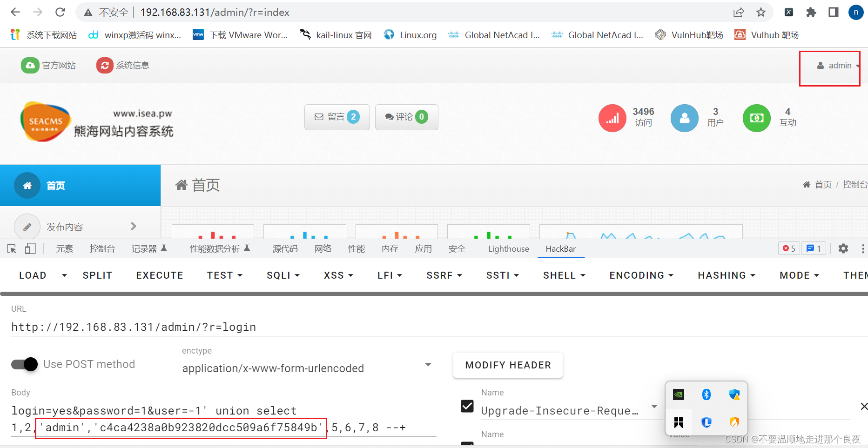Open the LFI dropdown in HackBar

pos(390,275)
